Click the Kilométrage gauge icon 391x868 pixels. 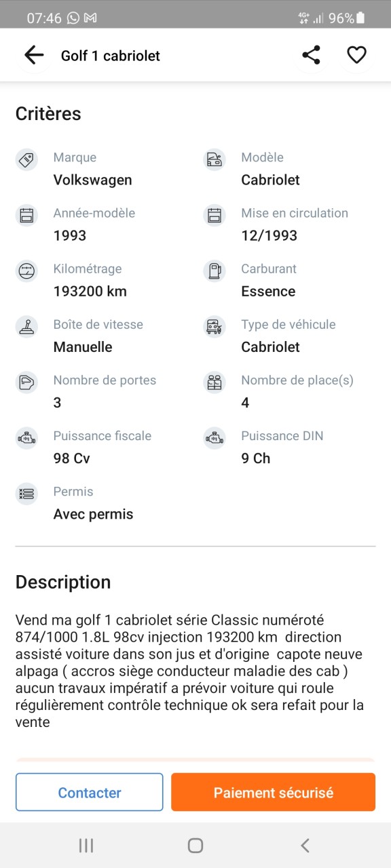tap(26, 271)
